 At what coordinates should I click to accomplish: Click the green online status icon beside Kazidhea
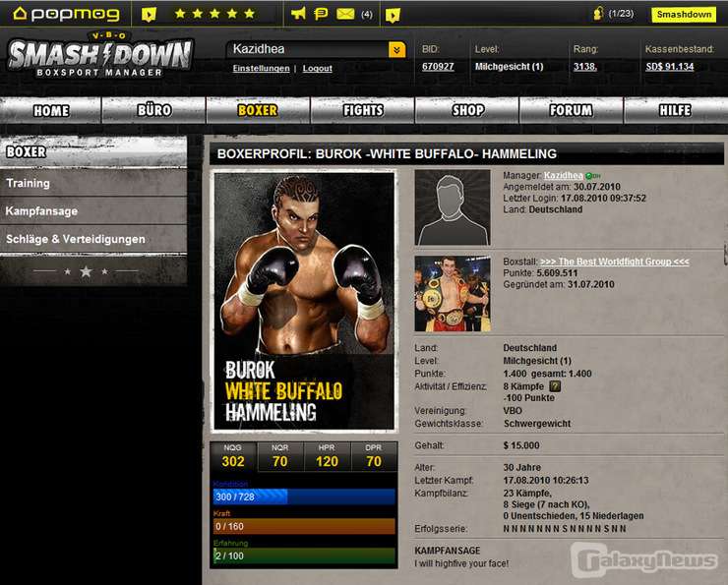click(588, 176)
